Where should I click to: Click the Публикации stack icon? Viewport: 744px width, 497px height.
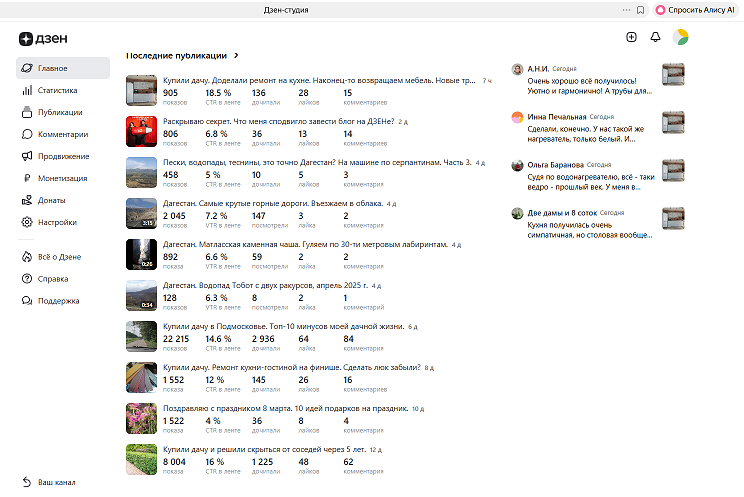tap(27, 112)
